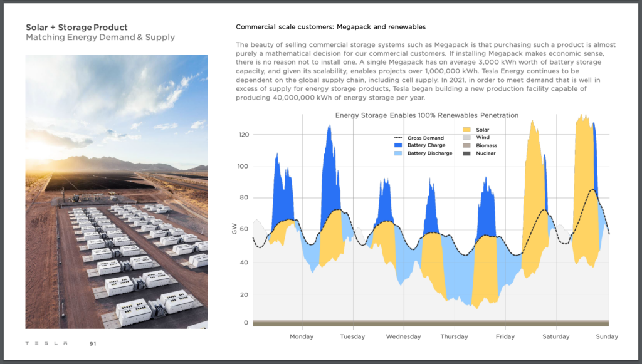Click the Battery Charge blue legend swatch
This screenshot has width=642, height=364.
tap(398, 145)
